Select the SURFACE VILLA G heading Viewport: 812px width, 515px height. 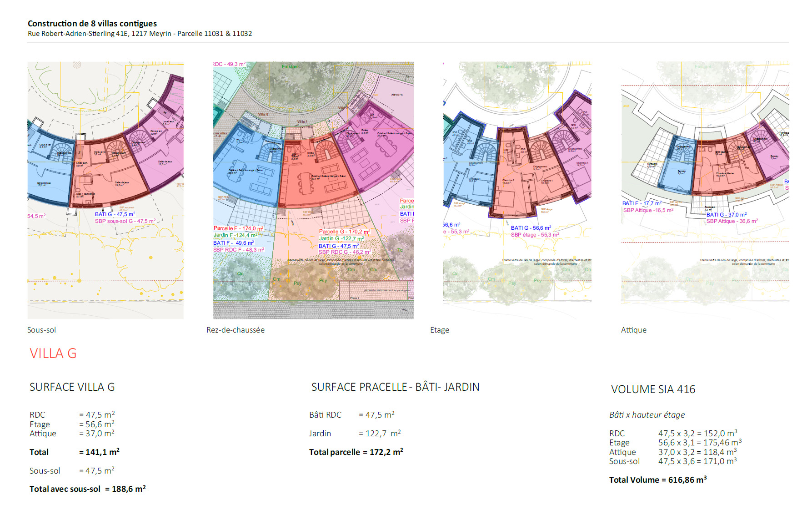72,387
